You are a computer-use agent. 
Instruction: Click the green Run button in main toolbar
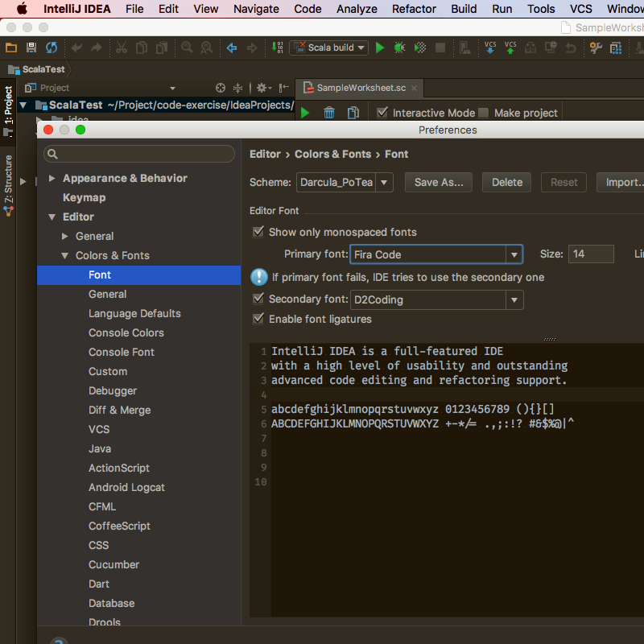coord(380,48)
